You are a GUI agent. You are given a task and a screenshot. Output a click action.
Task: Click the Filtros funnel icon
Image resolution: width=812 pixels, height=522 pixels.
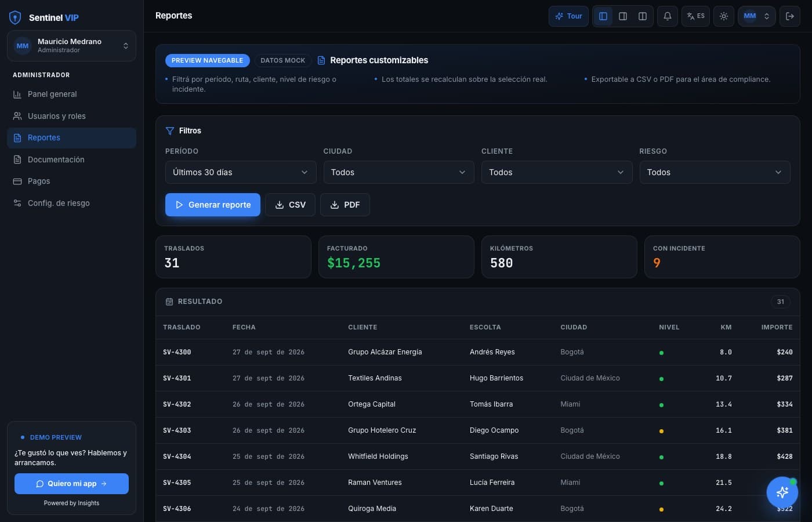170,131
